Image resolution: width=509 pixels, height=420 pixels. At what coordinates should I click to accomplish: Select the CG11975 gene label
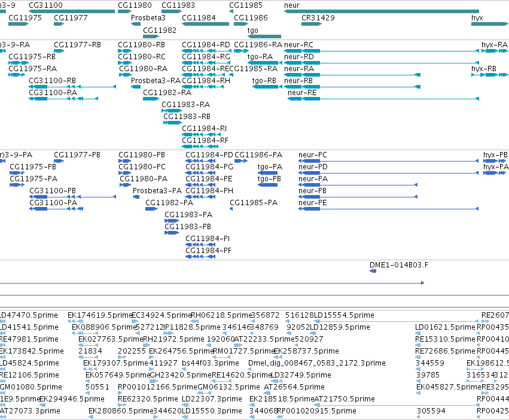(25, 17)
